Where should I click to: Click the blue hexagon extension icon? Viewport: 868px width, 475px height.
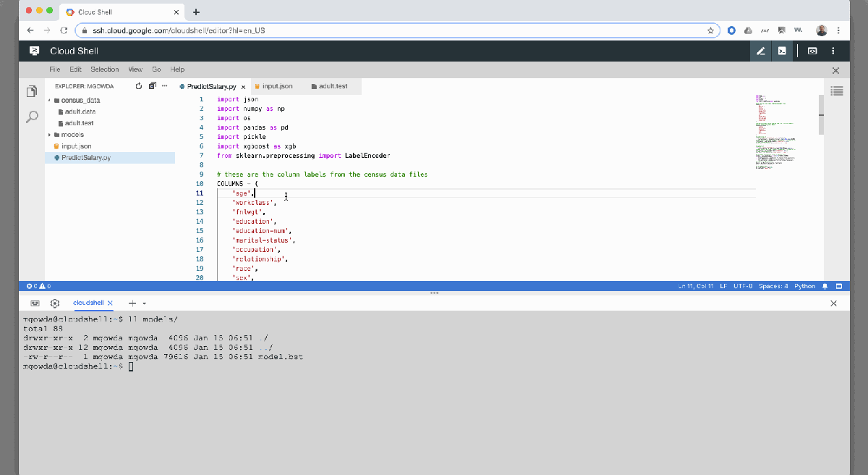tap(732, 30)
